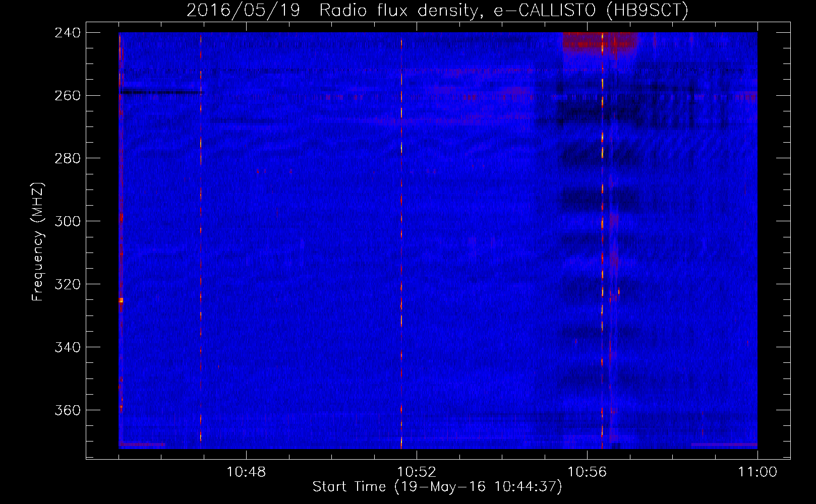Click the 320 frequency tick label

coord(68,285)
